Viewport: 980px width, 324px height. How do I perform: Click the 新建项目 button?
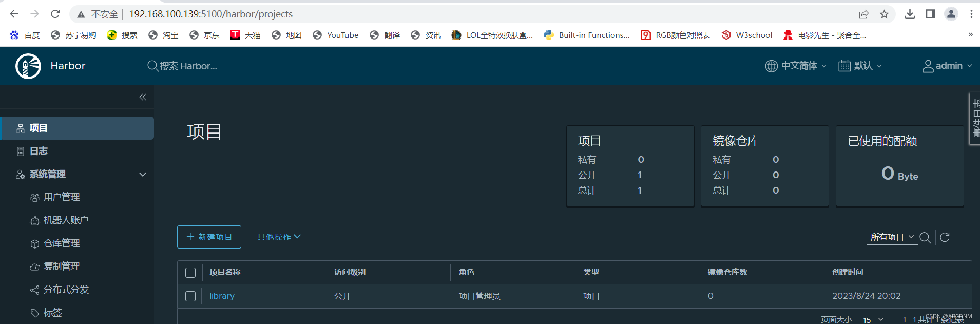(x=209, y=237)
